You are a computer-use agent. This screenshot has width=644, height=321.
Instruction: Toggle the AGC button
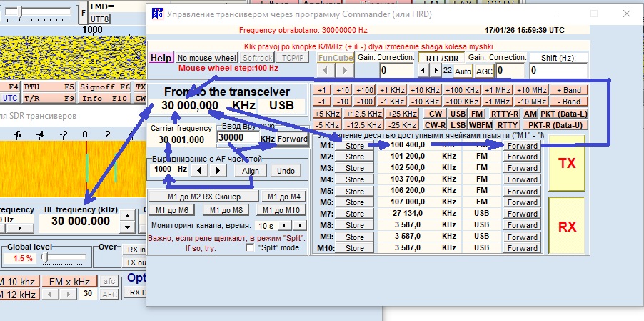point(485,71)
